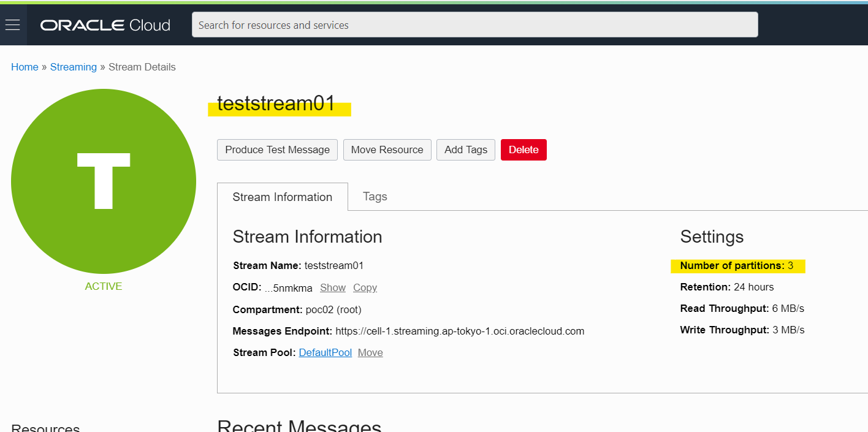Select the Messages Endpoint URL text
The image size is (868, 432).
[460, 331]
